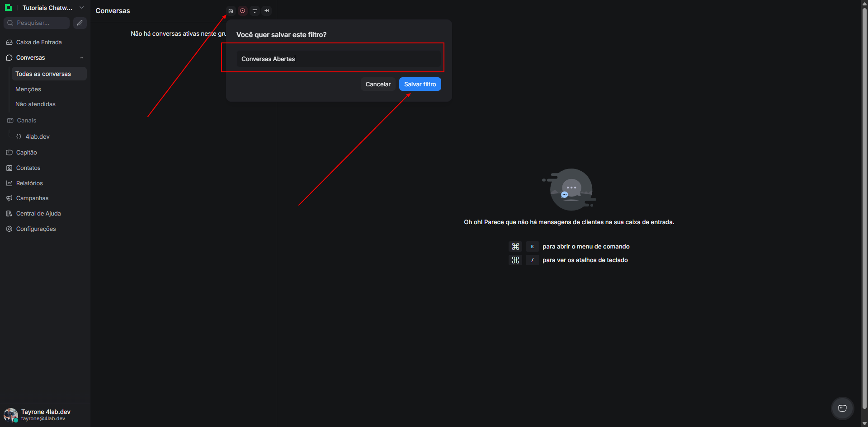Image resolution: width=868 pixels, height=427 pixels.
Task: Open Caixa de Entrada from sidebar
Action: (x=39, y=42)
